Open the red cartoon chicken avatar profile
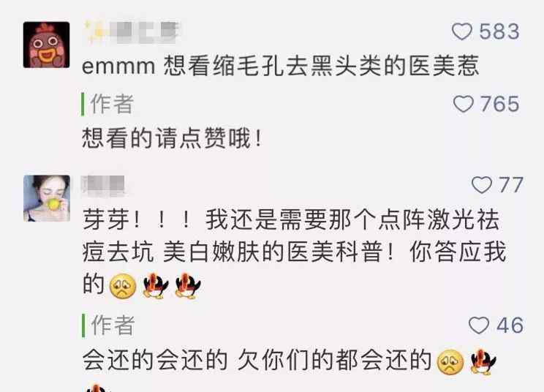Image resolution: width=544 pixels, height=392 pixels. pos(46,45)
